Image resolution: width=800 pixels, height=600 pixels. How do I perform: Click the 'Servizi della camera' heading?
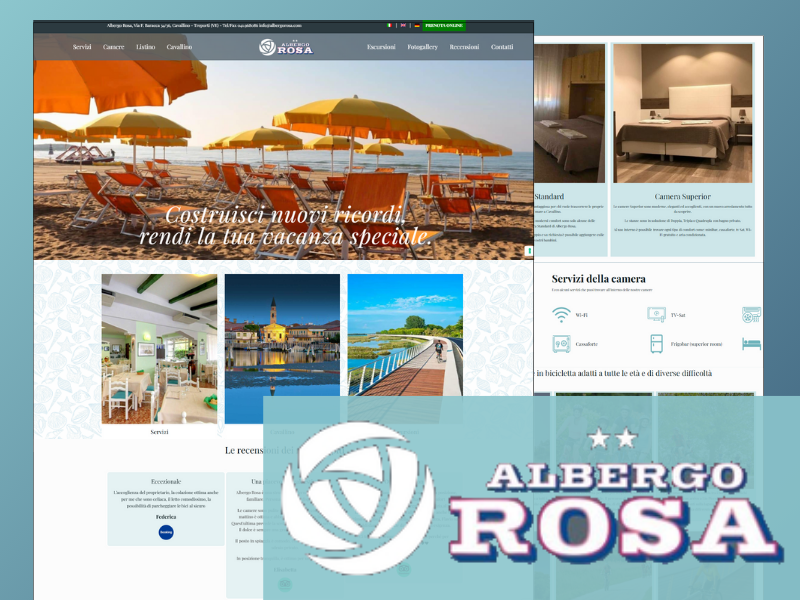598,279
